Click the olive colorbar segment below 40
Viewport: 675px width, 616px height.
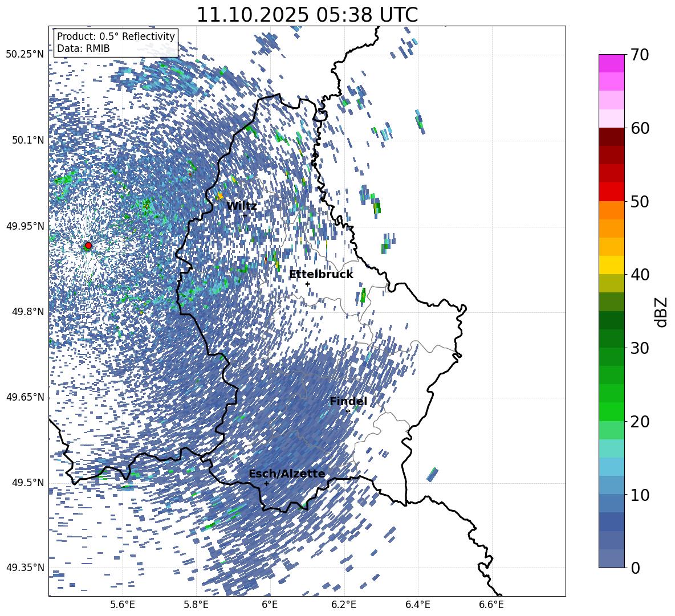[611, 283]
